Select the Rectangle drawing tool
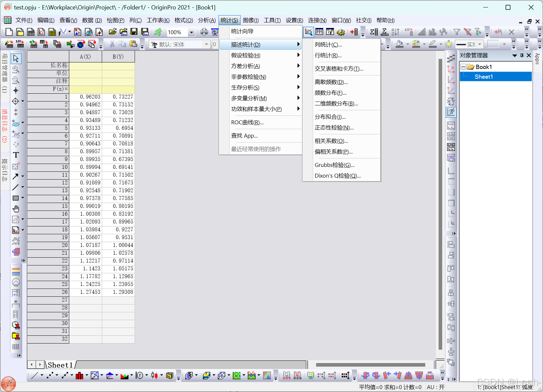 tap(16, 198)
